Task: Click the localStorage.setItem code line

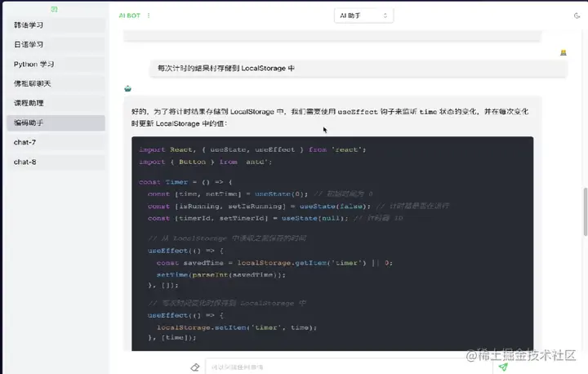Action: [237, 327]
